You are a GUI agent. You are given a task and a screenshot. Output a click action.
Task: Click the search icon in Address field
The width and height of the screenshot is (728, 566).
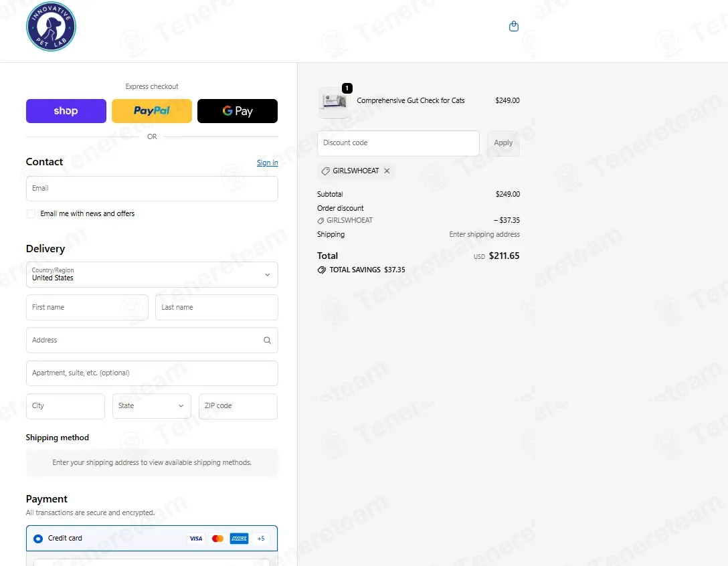coord(267,341)
